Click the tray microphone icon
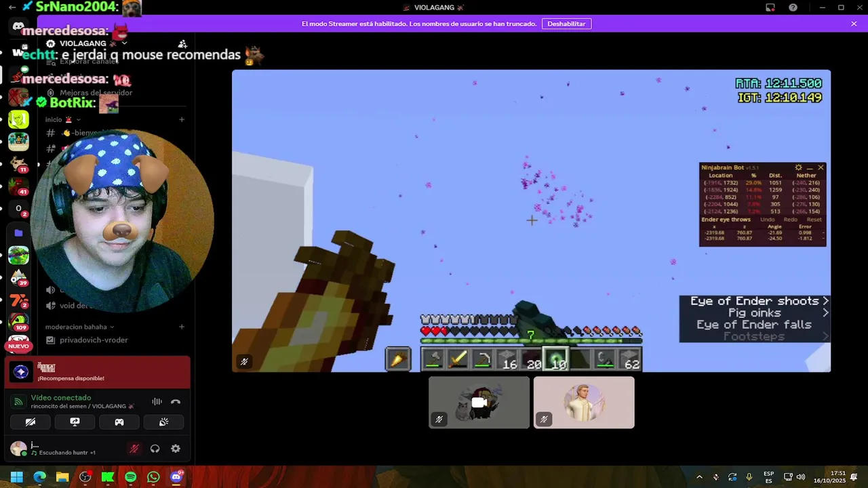 pyautogui.click(x=749, y=477)
